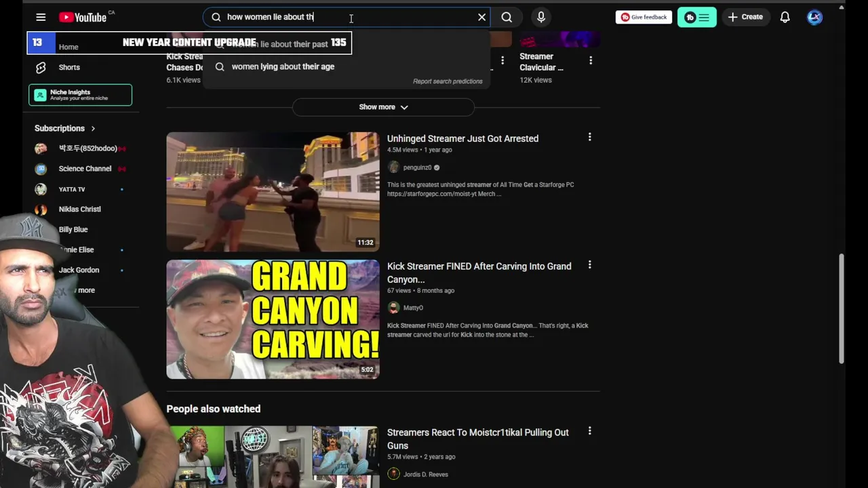The height and width of the screenshot is (488, 868).
Task: Open the penguinz0 channel avatar
Action: click(393, 167)
